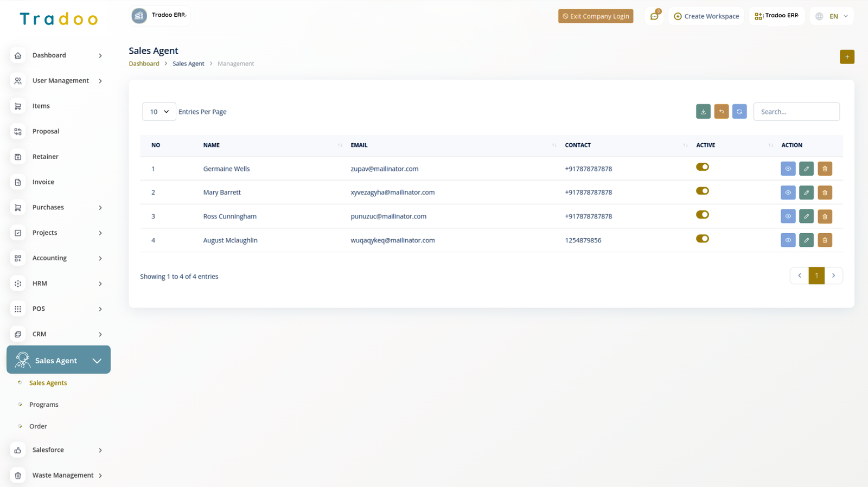The height and width of the screenshot is (487, 868).
Task: Click the add new sales agent plus icon
Action: coord(847,57)
